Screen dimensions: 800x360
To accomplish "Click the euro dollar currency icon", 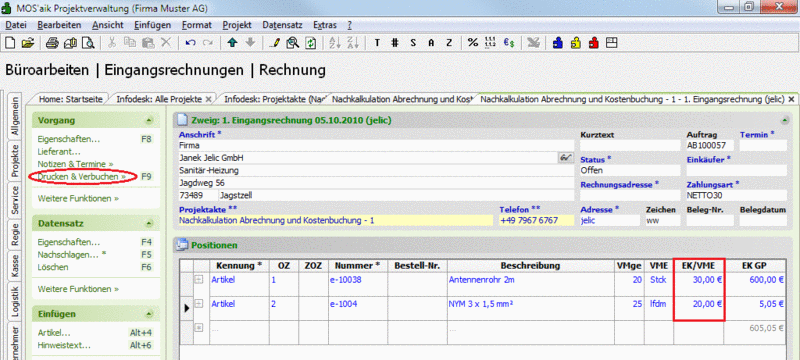I will 509,43.
